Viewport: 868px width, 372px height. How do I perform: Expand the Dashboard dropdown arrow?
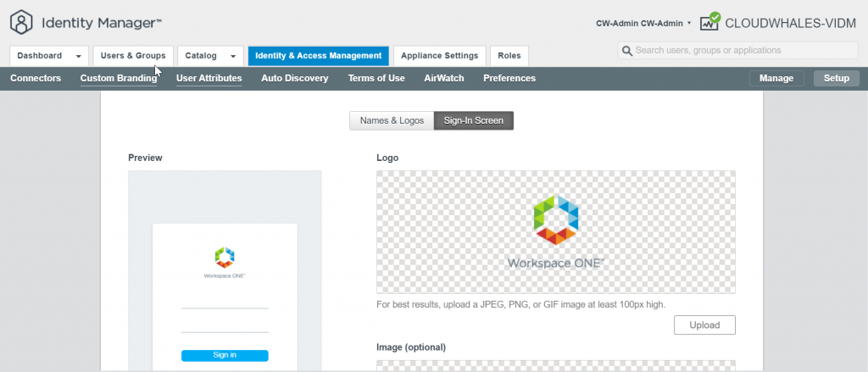[79, 56]
